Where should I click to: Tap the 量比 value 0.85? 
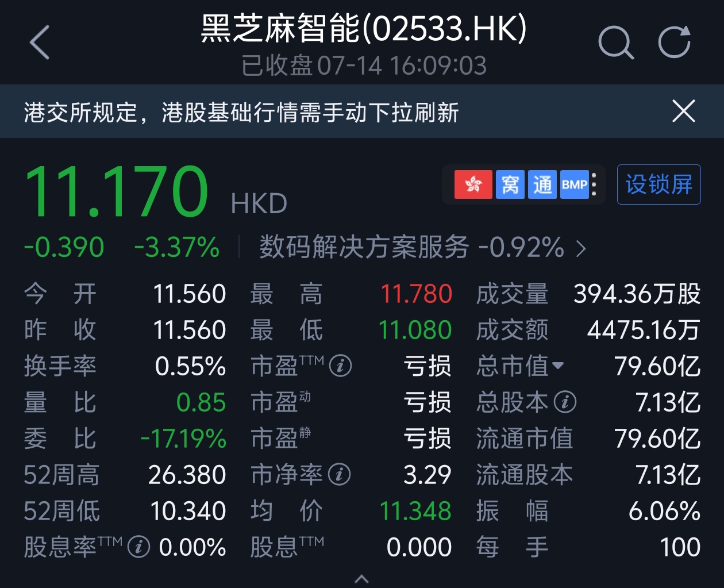pyautogui.click(x=201, y=402)
